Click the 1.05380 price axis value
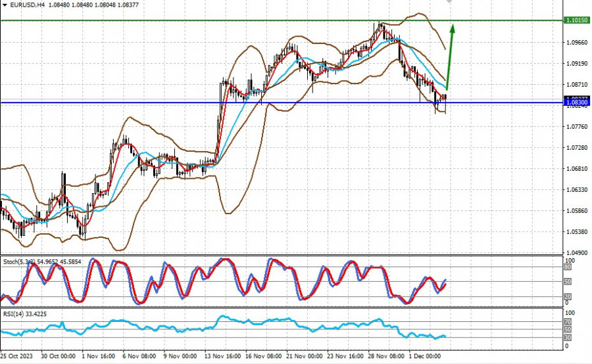The height and width of the screenshot is (364, 592). tap(578, 231)
